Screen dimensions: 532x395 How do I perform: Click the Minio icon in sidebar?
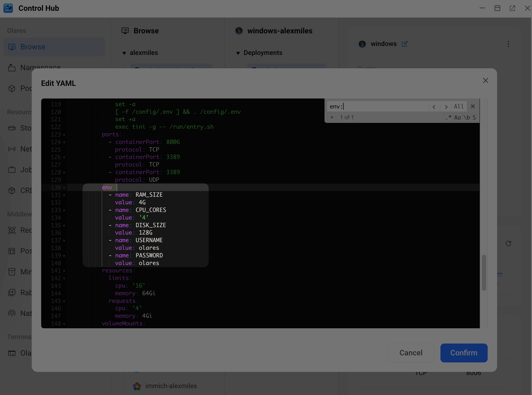point(12,272)
